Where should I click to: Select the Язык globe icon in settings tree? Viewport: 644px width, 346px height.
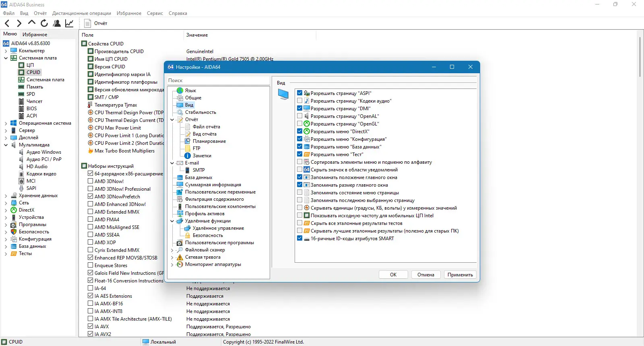click(x=180, y=91)
